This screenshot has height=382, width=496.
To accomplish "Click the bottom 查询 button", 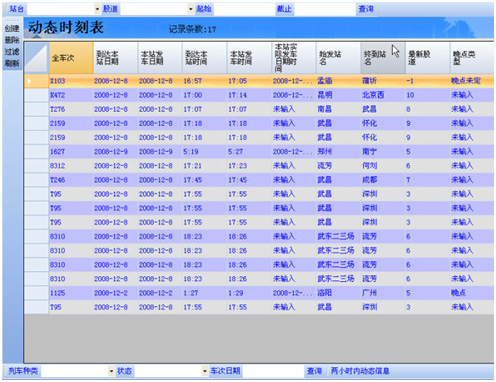I will tap(314, 371).
